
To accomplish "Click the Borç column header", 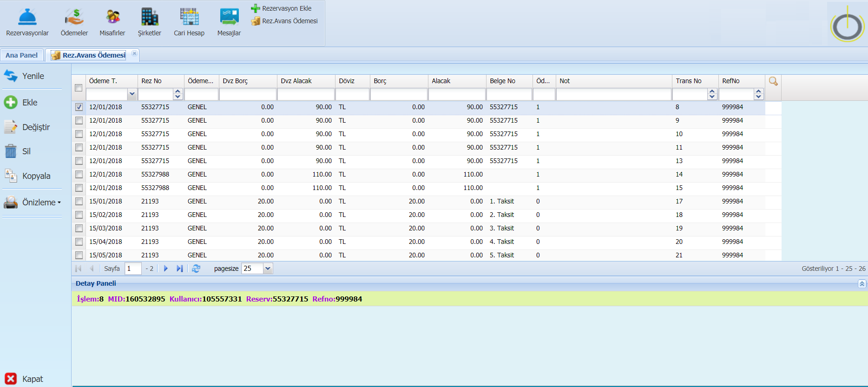I will [399, 81].
